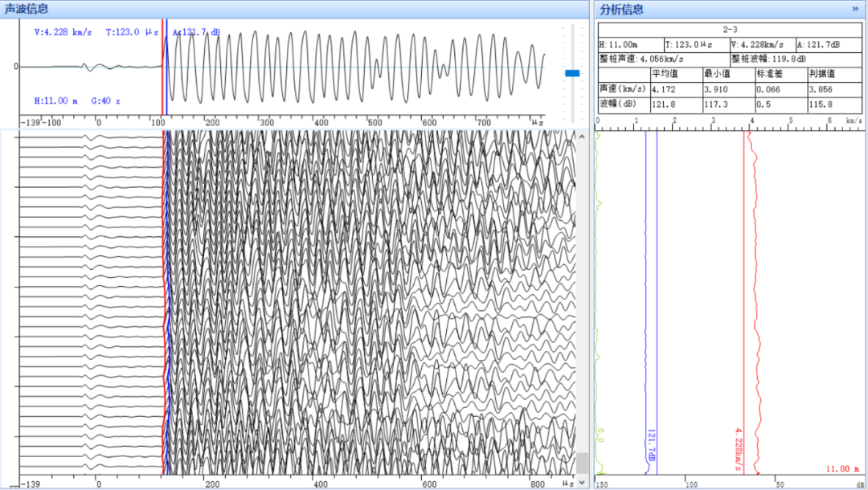Click the vertical red 4.228km/s curve label

738,449
